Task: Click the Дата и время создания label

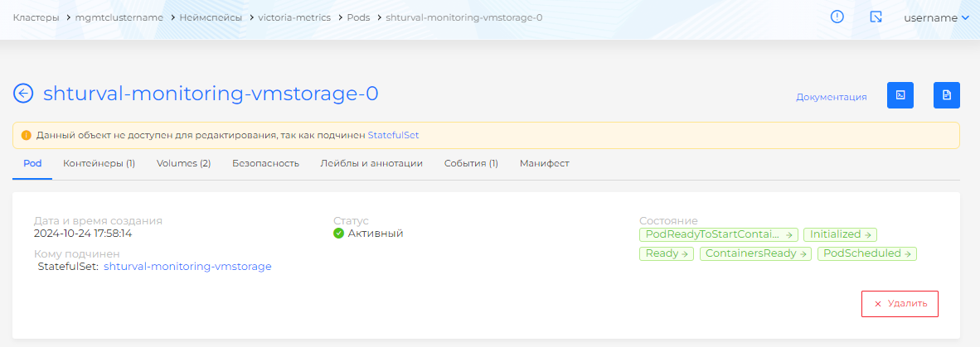Action: coord(98,221)
